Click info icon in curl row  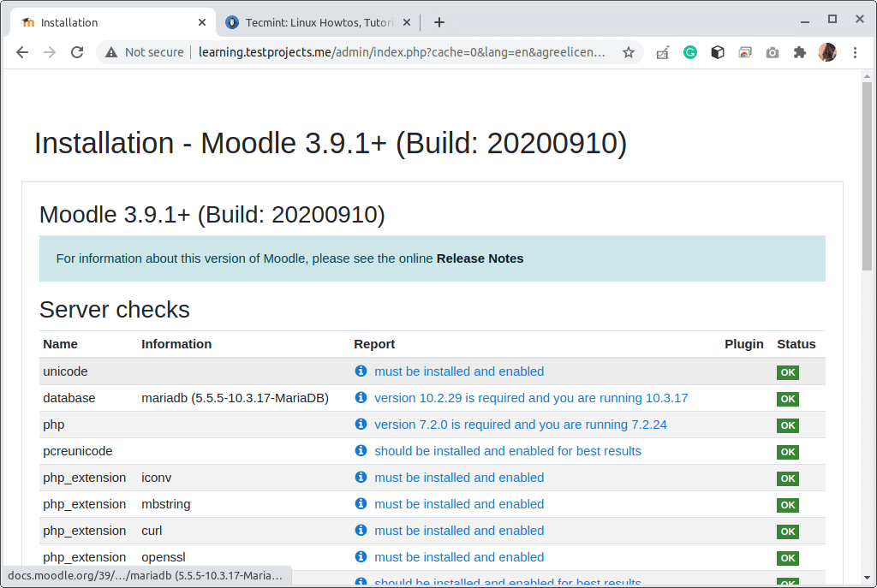click(361, 531)
